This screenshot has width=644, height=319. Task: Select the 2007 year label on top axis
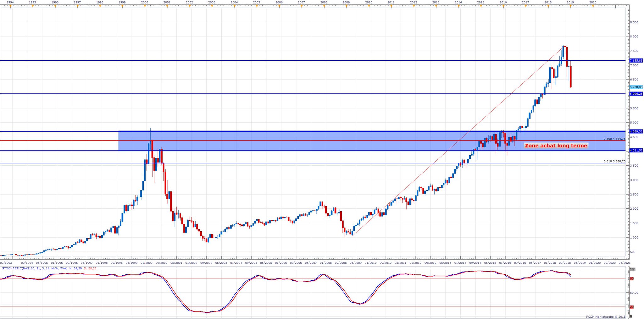301,2
